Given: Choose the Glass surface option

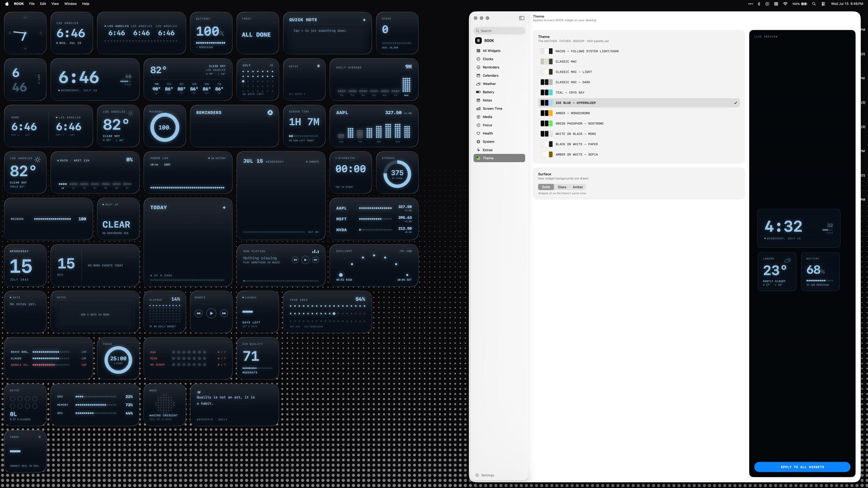Looking at the screenshot, I should (x=562, y=187).
